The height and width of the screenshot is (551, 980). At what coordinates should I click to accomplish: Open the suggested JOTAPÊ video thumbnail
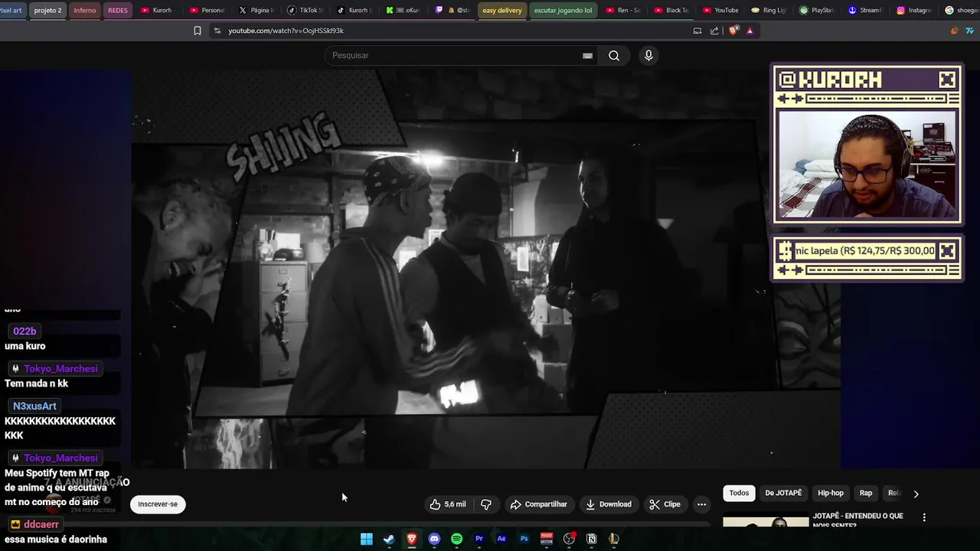[x=766, y=521]
